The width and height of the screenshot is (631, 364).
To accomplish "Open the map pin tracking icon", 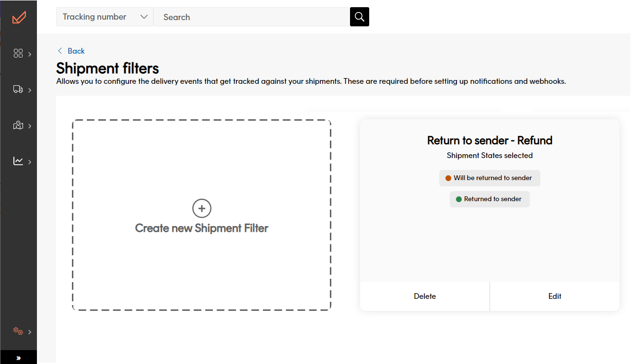I will coord(18,125).
